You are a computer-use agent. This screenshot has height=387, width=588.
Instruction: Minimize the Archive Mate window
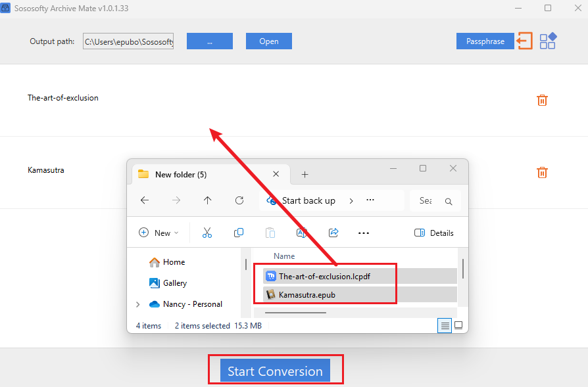tap(518, 9)
